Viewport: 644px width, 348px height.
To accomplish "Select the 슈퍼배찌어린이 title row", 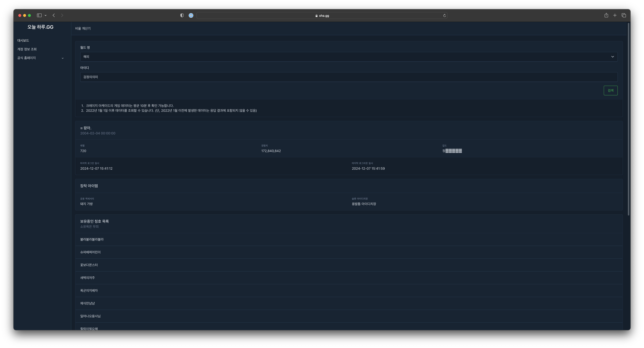I will pyautogui.click(x=91, y=252).
